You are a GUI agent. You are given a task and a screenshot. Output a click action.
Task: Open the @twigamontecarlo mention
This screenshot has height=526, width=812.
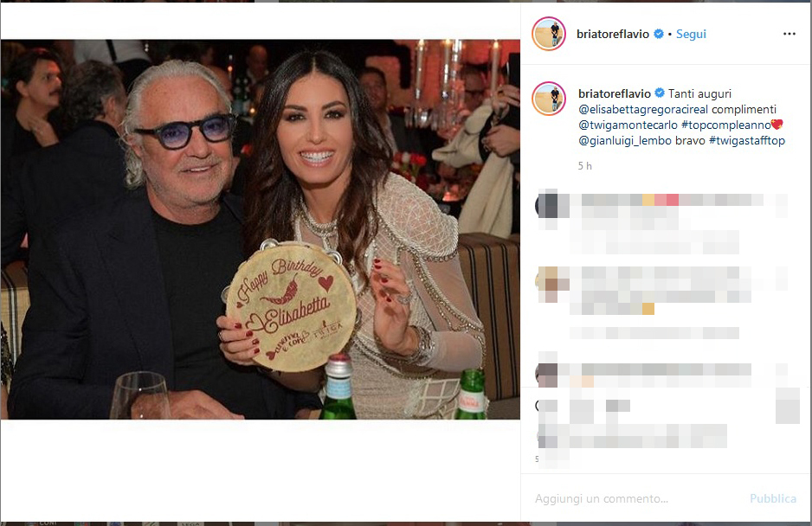point(628,125)
